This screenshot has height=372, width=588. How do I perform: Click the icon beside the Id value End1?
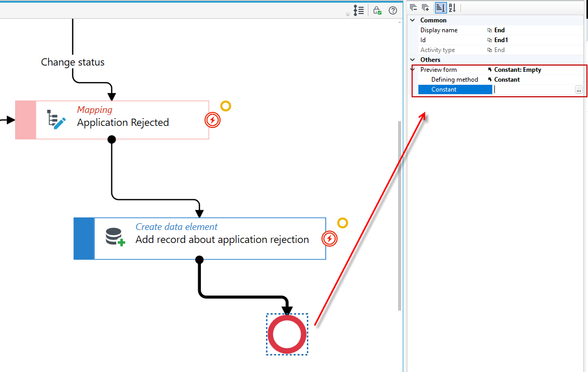489,40
